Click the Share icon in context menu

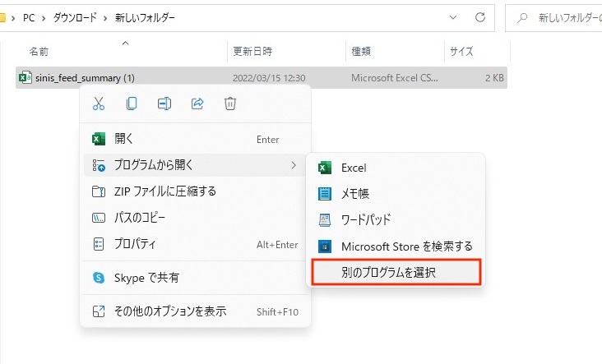[x=197, y=104]
